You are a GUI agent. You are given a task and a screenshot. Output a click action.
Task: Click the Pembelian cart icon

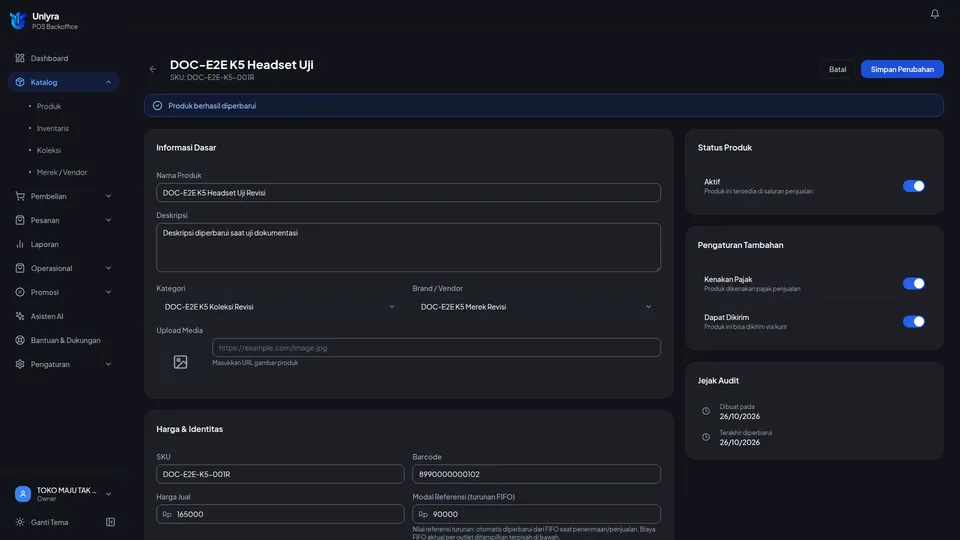20,196
